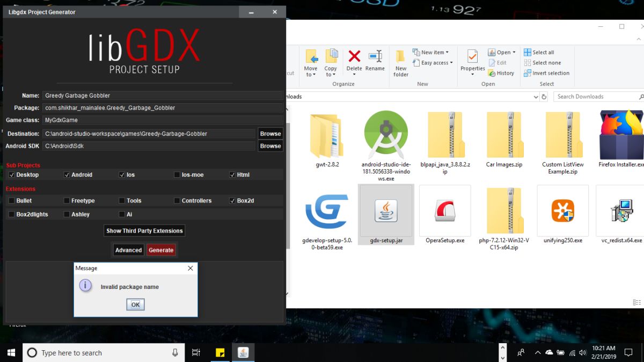Open the Action Center notification icon
The image size is (644, 362).
click(628, 353)
